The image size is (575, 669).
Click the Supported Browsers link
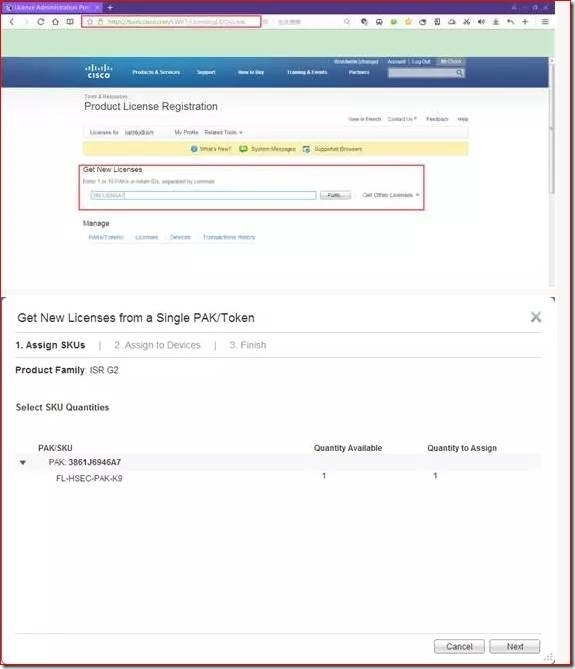[x=338, y=149]
